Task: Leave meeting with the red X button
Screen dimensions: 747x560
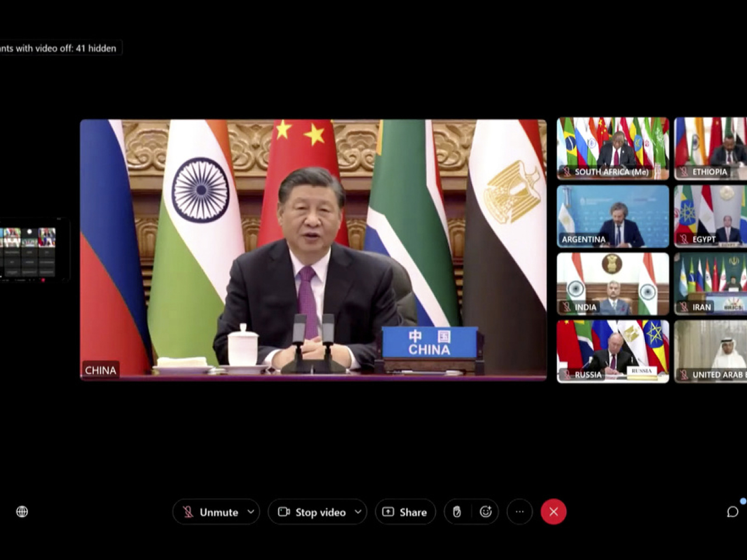Action: click(553, 512)
